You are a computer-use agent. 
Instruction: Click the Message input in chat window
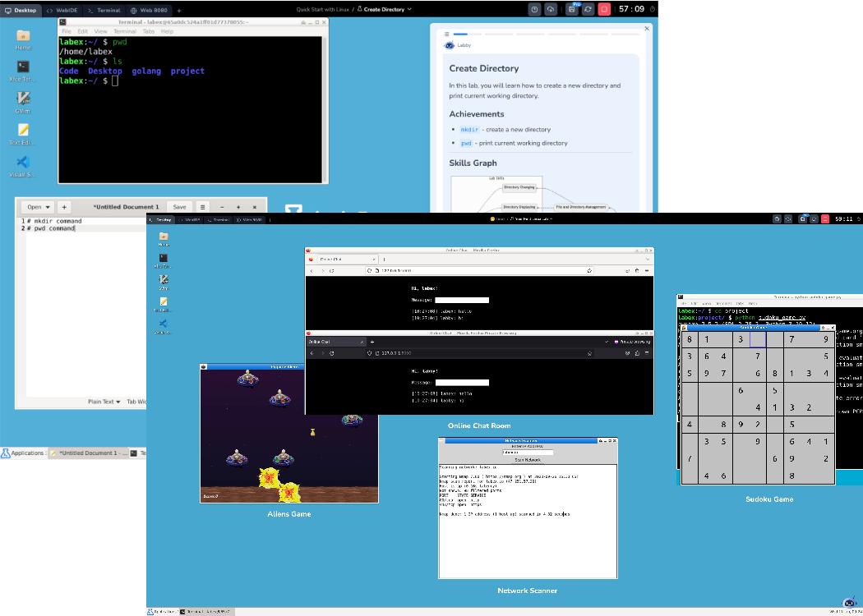(x=462, y=301)
